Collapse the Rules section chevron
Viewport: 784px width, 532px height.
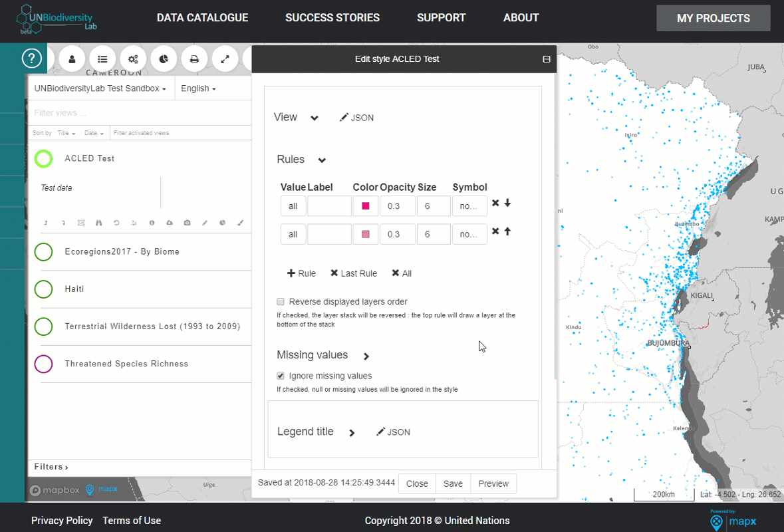(x=322, y=160)
